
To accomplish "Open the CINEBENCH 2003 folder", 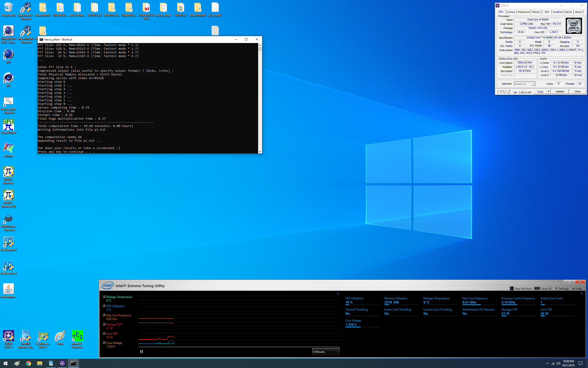I will pos(146,11).
